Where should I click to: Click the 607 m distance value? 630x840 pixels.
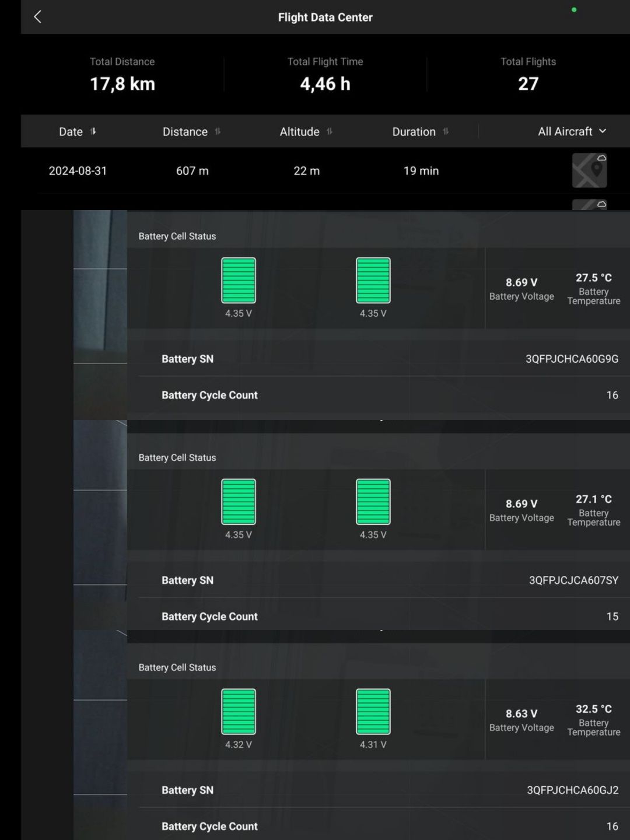coord(192,171)
